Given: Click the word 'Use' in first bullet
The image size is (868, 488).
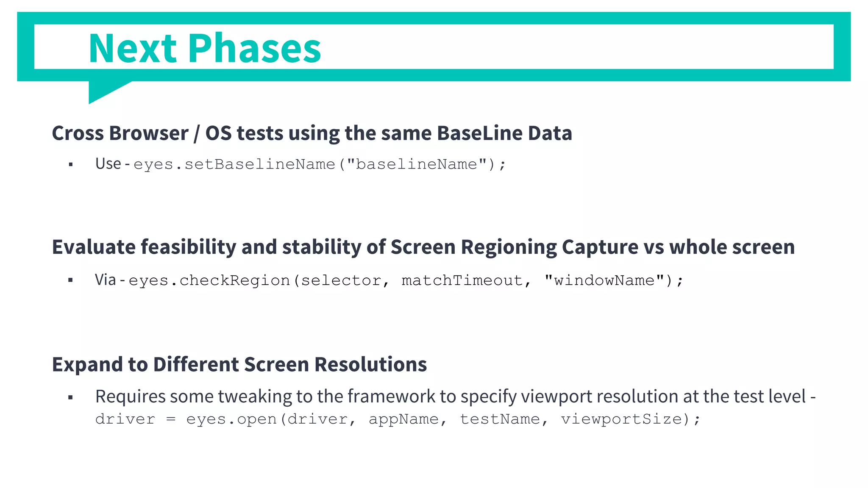Looking at the screenshot, I should coord(108,164).
